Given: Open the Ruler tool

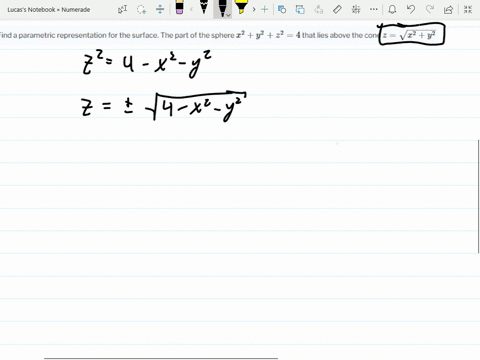Looking at the screenshot, I should (337, 9).
